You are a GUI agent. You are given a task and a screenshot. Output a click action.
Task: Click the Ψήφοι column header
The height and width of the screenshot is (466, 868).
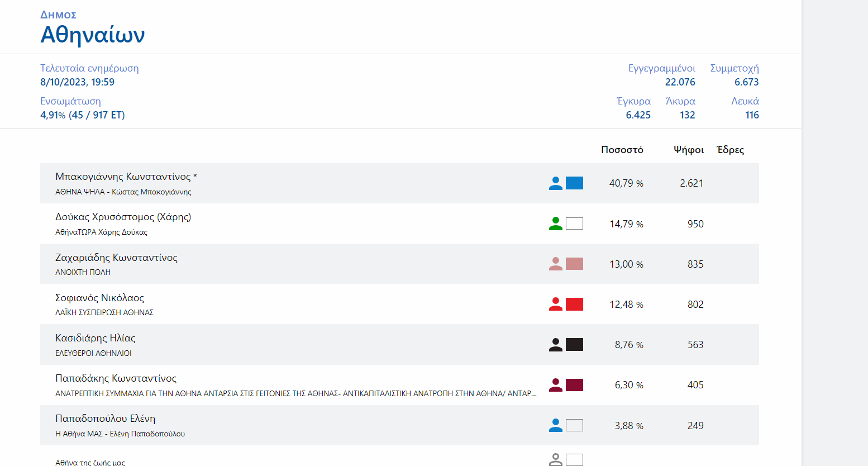click(x=688, y=150)
